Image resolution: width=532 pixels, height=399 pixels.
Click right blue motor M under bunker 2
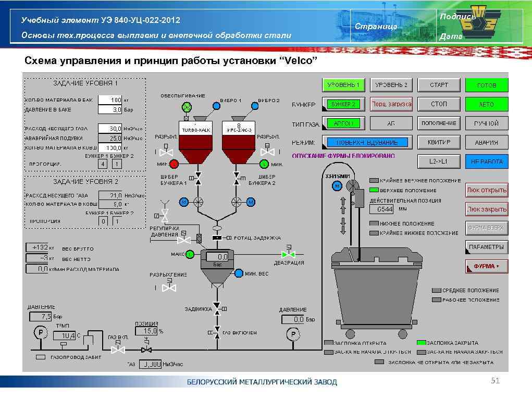(x=251, y=202)
